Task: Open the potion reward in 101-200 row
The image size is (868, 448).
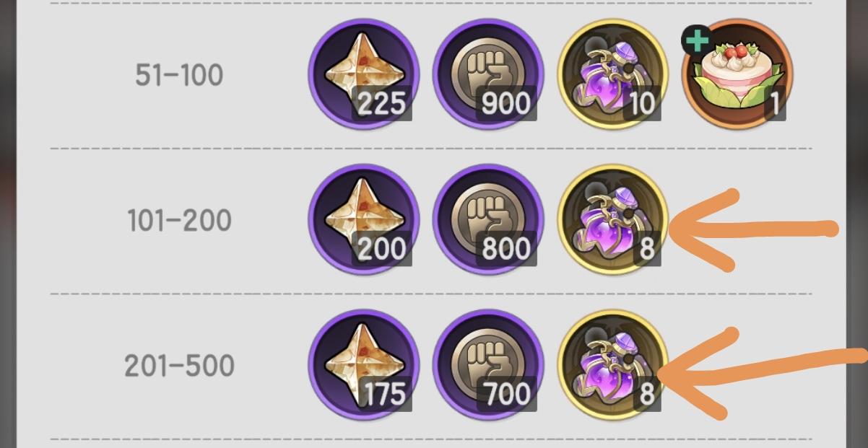Action: point(613,220)
